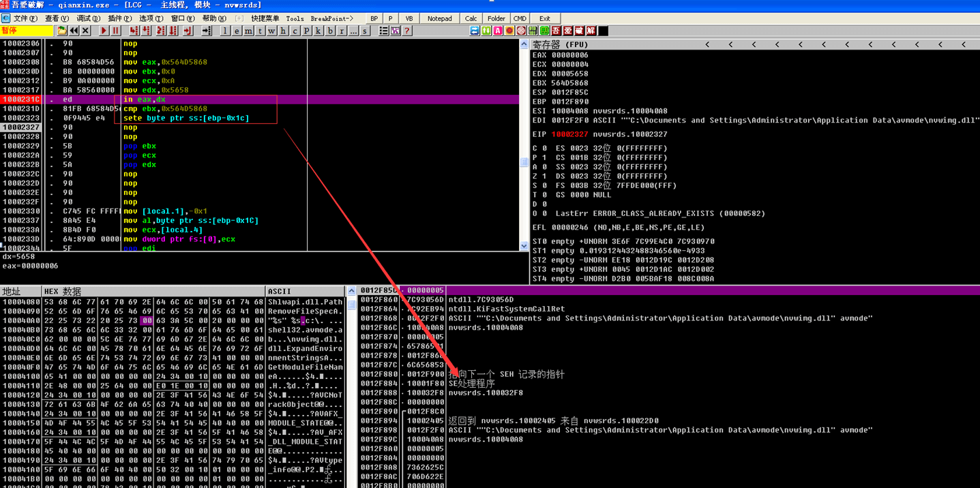This screenshot has width=980, height=488.
Task: Click the VB shortcut button
Action: [x=409, y=18]
